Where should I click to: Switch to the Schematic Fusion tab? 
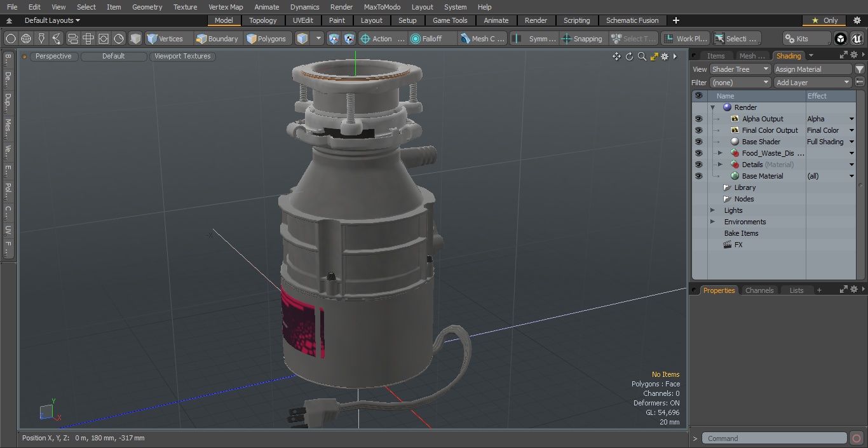click(632, 20)
